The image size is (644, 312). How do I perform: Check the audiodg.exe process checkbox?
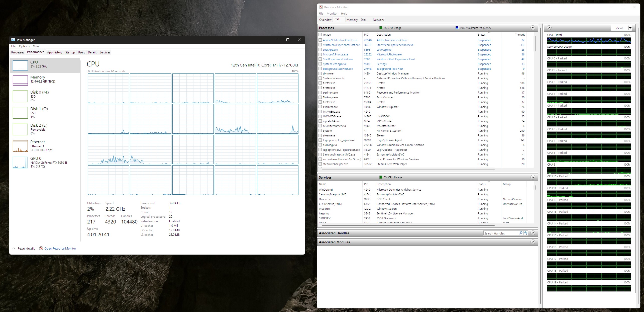pos(320,145)
